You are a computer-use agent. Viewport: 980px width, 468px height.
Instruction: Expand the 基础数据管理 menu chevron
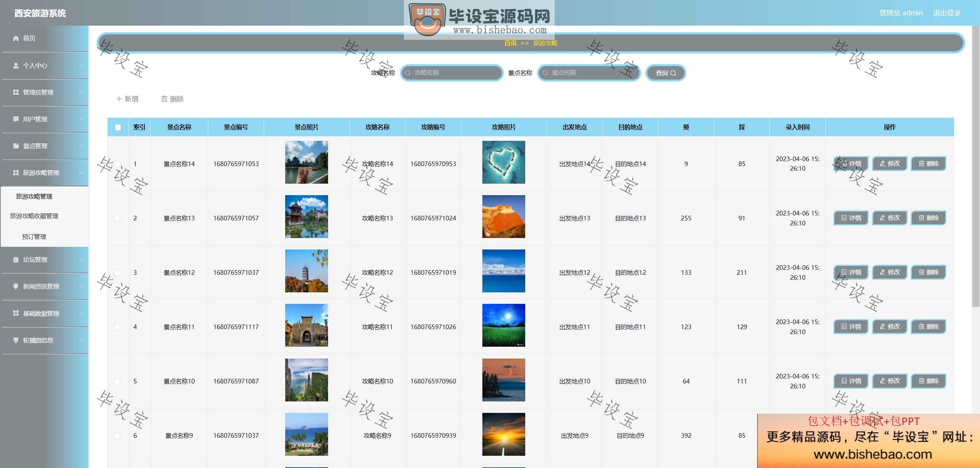81,313
